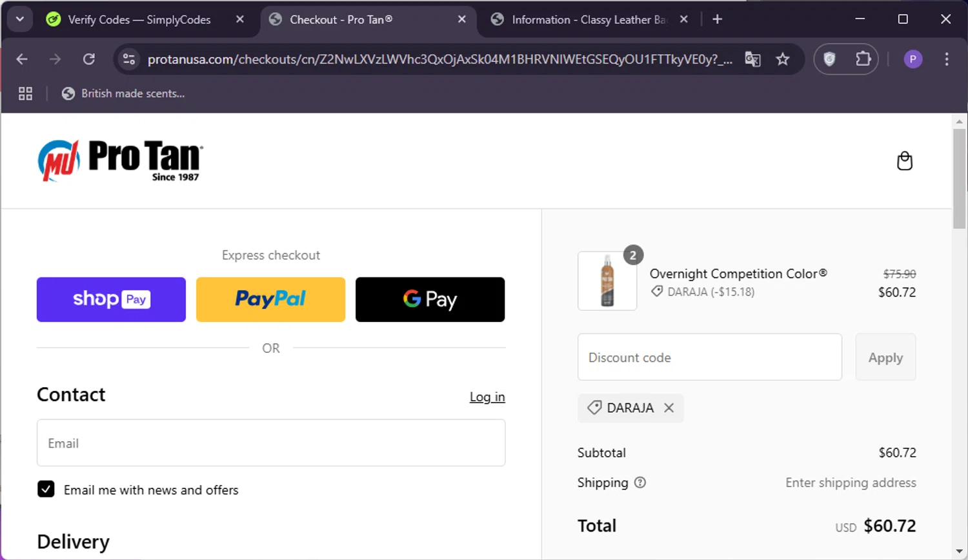Focus the Email input field
This screenshot has width=968, height=560.
(x=271, y=443)
